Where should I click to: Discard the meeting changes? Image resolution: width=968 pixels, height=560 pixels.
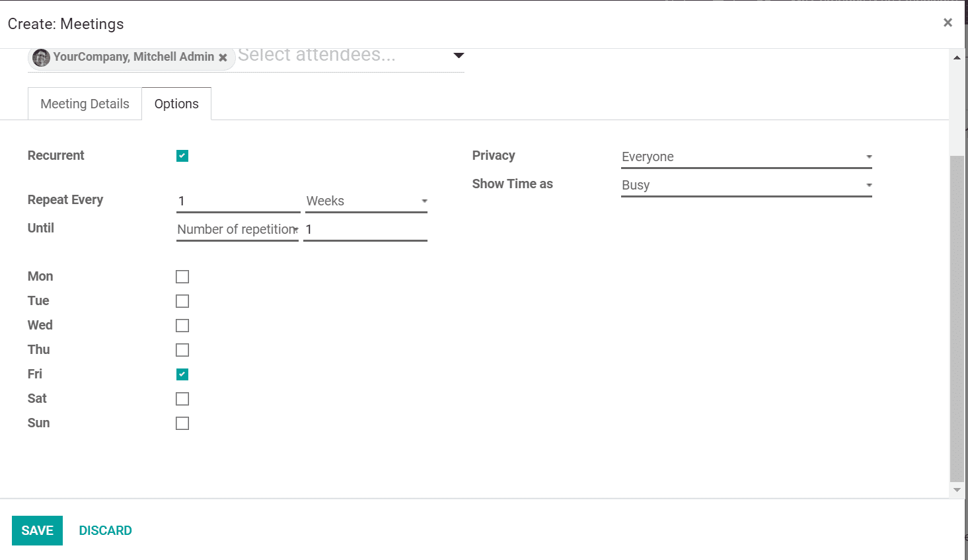105,530
